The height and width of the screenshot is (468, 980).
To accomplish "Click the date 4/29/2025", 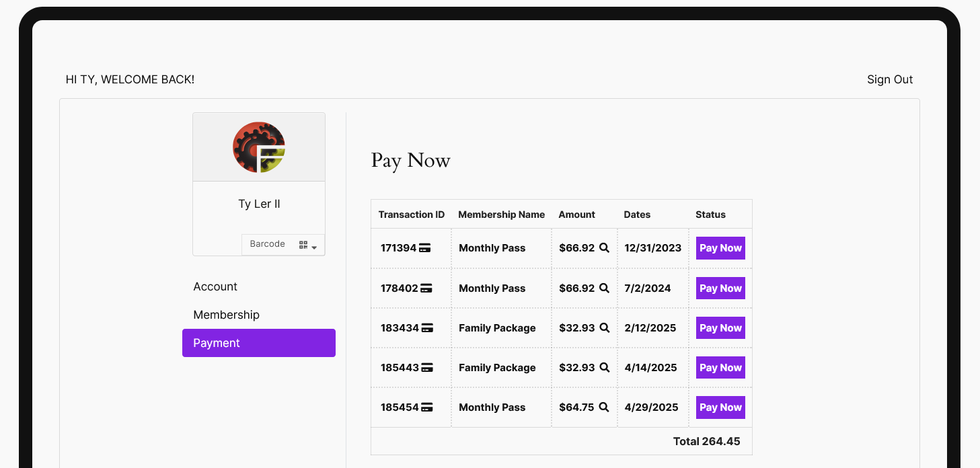I will click(x=650, y=407).
